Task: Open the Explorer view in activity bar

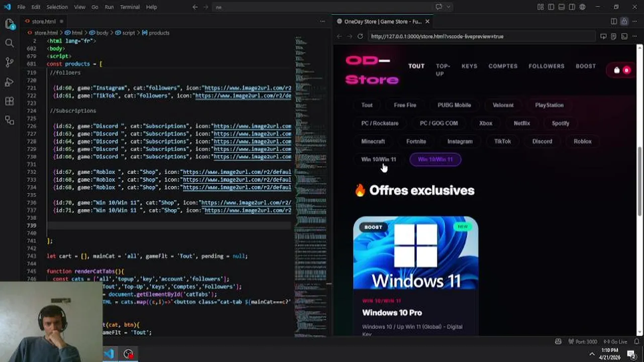Action: pos(9,24)
